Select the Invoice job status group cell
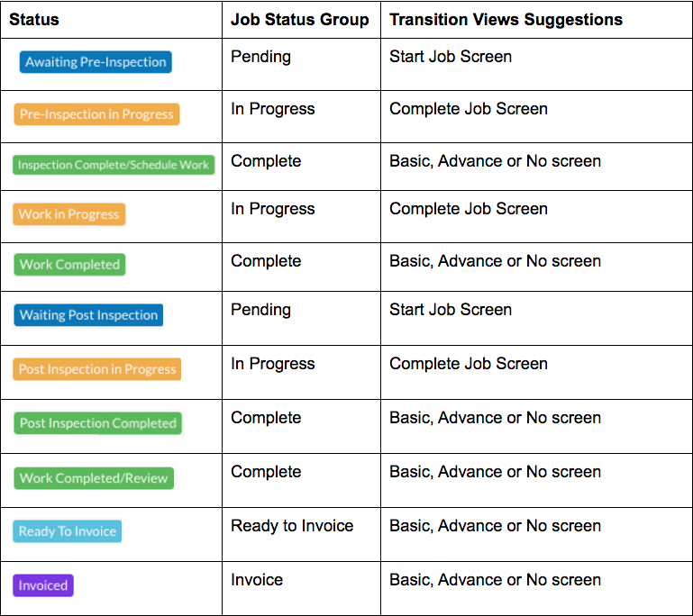The width and height of the screenshot is (693, 616). (x=257, y=580)
